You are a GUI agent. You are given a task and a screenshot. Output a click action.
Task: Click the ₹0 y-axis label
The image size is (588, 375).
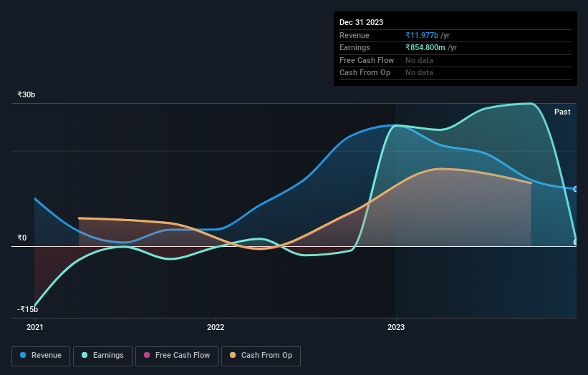tap(22, 238)
